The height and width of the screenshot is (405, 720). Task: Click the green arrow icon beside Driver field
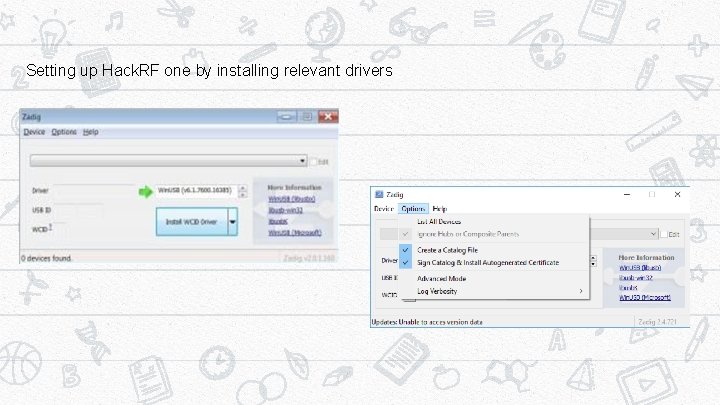145,191
